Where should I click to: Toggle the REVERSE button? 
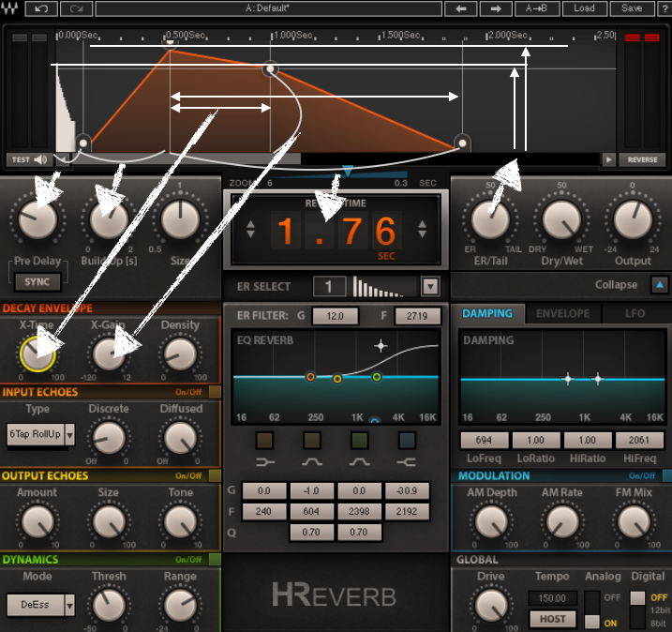(642, 159)
